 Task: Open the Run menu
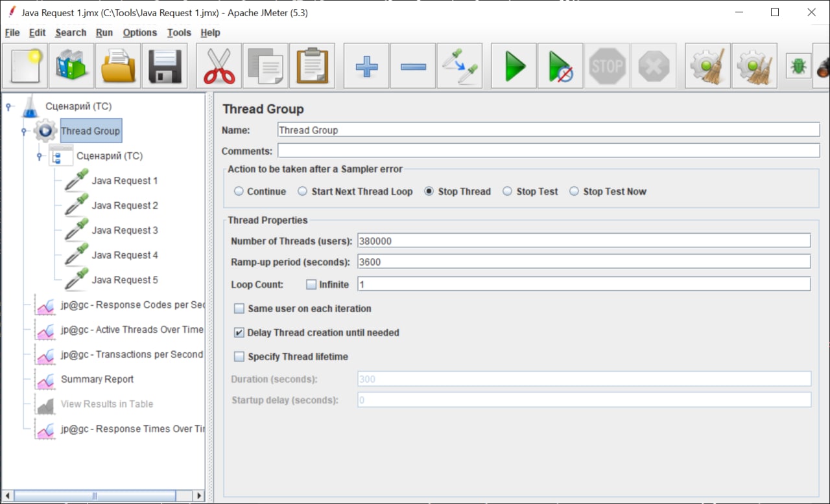pos(104,33)
